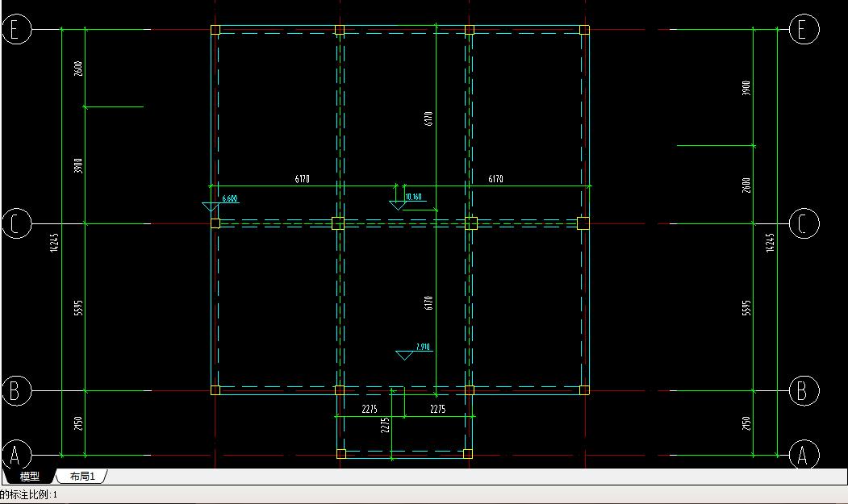Screen dimensions: 848x504
Task: Click the right-side axis bubble B
Action: (x=804, y=390)
